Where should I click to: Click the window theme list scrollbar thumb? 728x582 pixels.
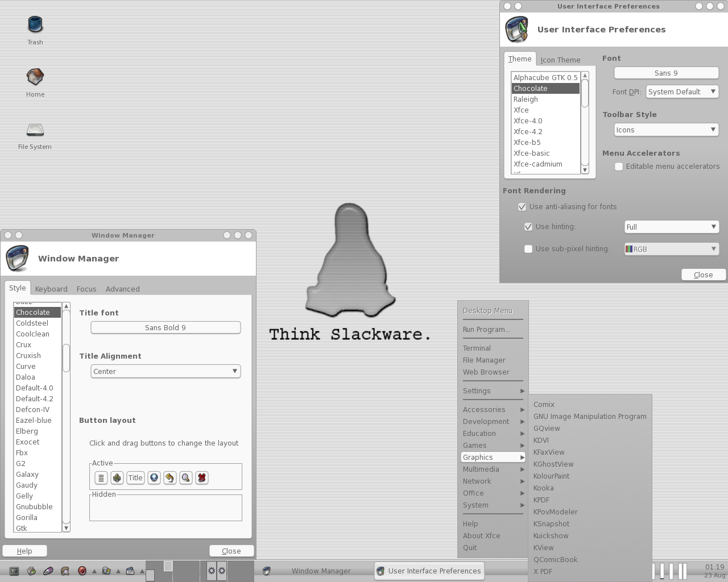pyautogui.click(x=66, y=358)
